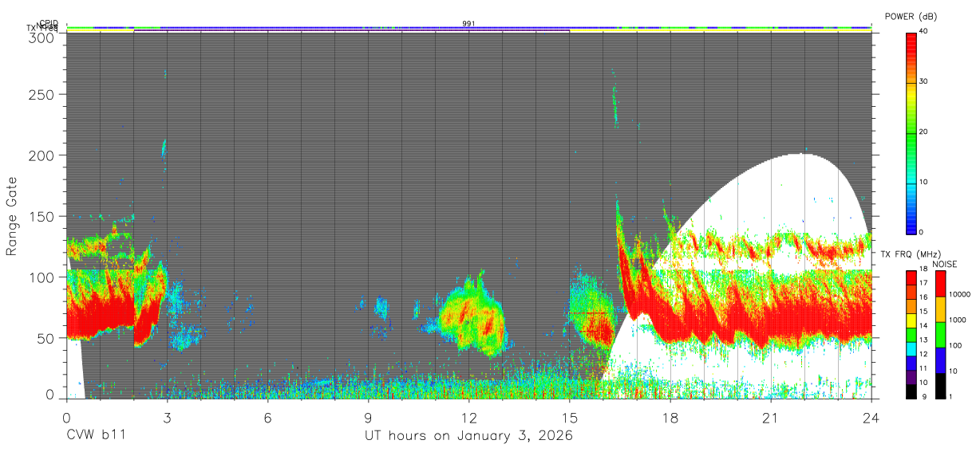Click the 18 tick on UT hours axis

[x=670, y=418]
